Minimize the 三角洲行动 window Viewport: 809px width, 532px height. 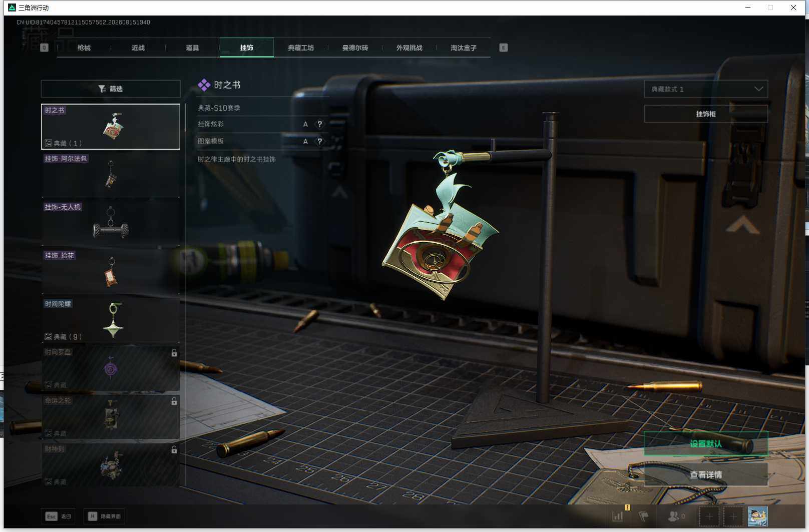tap(748, 8)
